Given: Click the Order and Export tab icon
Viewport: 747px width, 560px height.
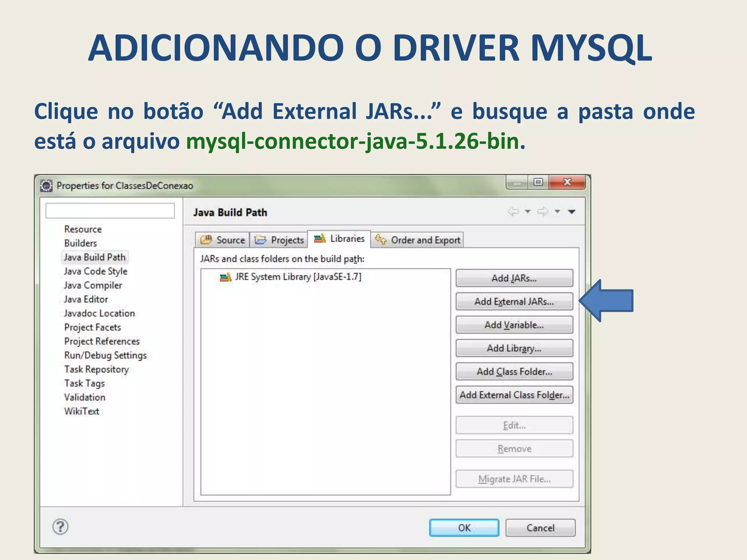Looking at the screenshot, I should (380, 240).
